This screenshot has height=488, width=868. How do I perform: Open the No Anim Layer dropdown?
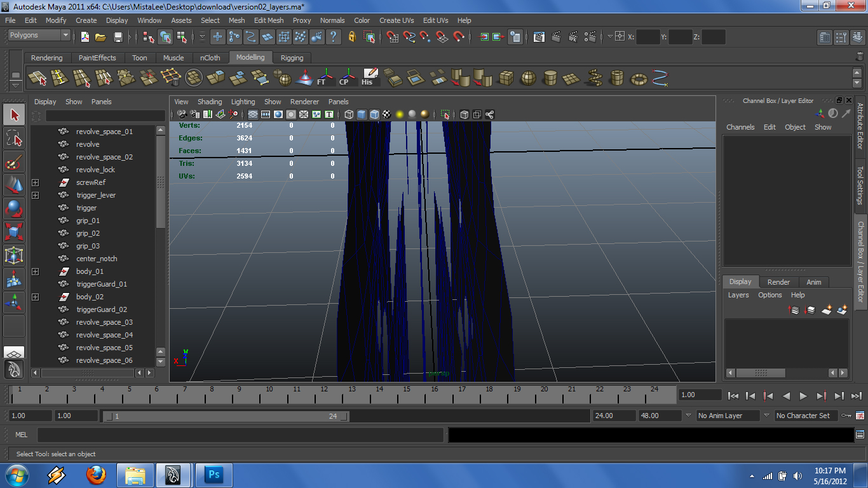pyautogui.click(x=728, y=416)
